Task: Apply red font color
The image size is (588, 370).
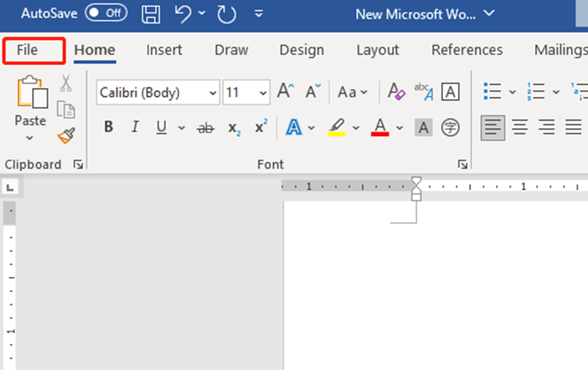Action: tap(380, 127)
